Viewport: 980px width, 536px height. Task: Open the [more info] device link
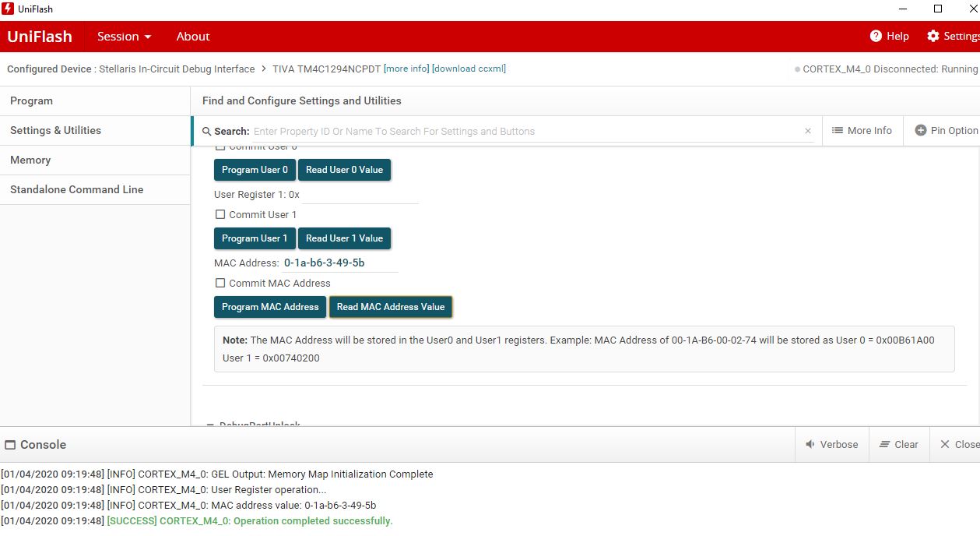(406, 69)
